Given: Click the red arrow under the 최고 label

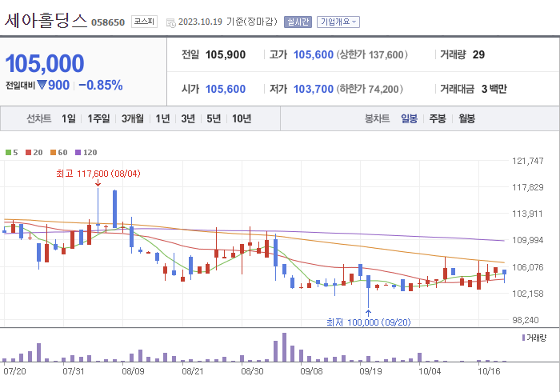Looking at the screenshot, I should tap(98, 183).
